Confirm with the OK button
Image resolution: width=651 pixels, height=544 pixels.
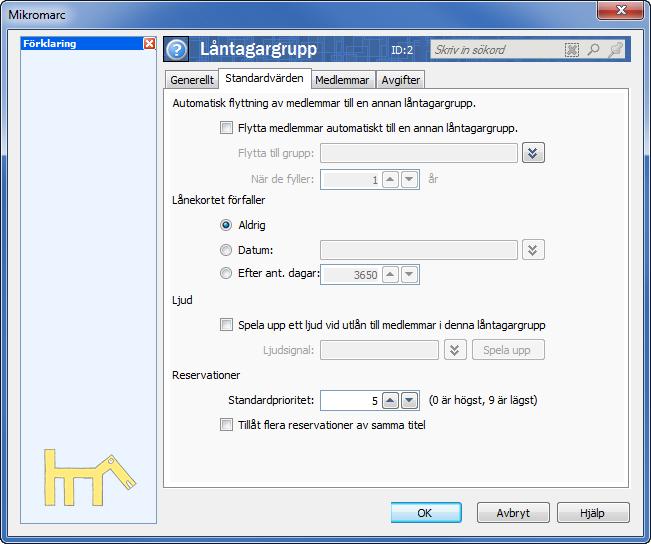point(426,513)
